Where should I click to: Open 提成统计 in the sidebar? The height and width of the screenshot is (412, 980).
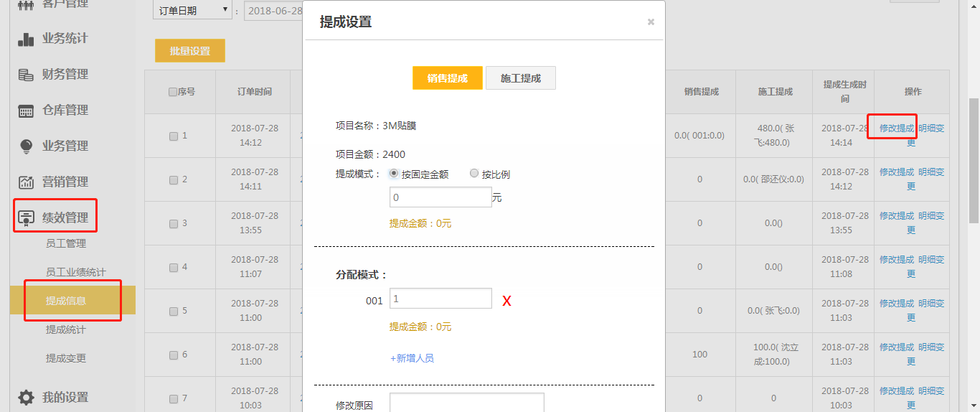pyautogui.click(x=65, y=329)
